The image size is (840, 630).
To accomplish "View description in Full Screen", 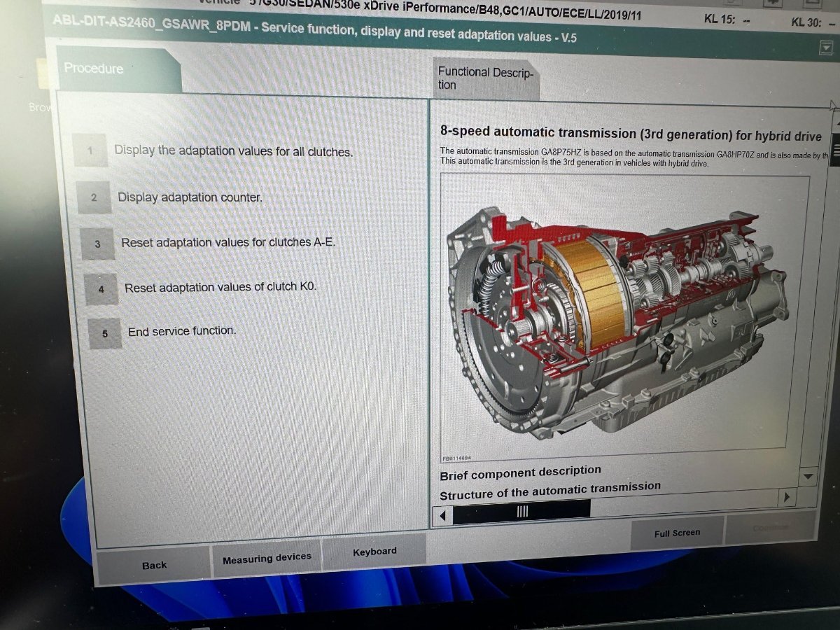I will coord(677,533).
